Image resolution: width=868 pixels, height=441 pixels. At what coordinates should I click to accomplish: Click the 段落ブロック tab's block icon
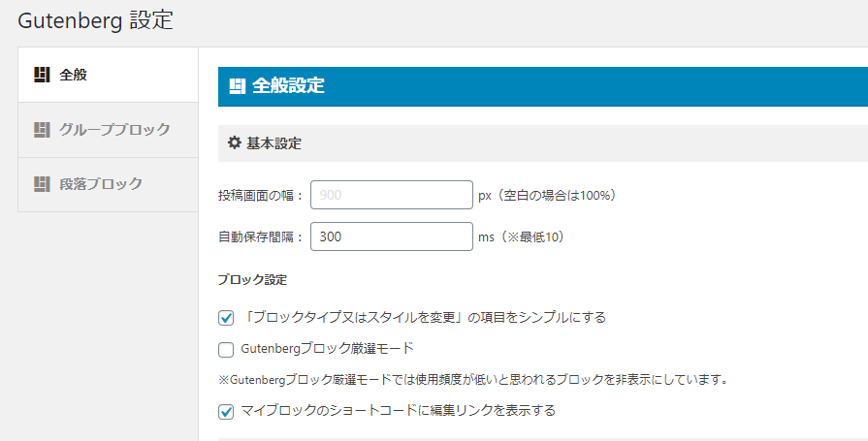tap(42, 184)
